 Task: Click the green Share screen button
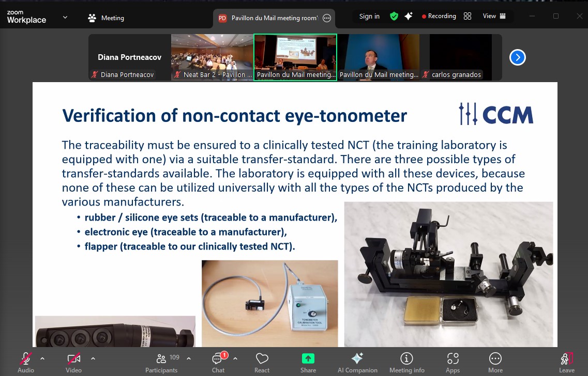[x=308, y=362]
